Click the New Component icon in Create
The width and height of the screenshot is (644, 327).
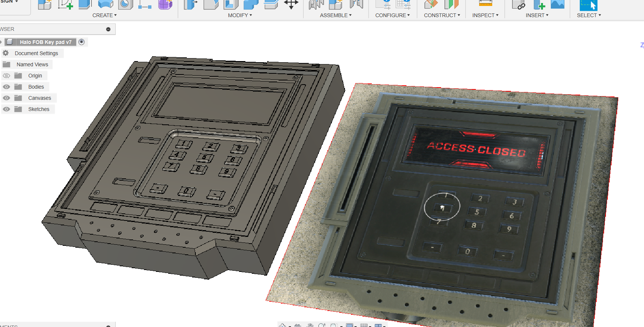click(x=45, y=4)
